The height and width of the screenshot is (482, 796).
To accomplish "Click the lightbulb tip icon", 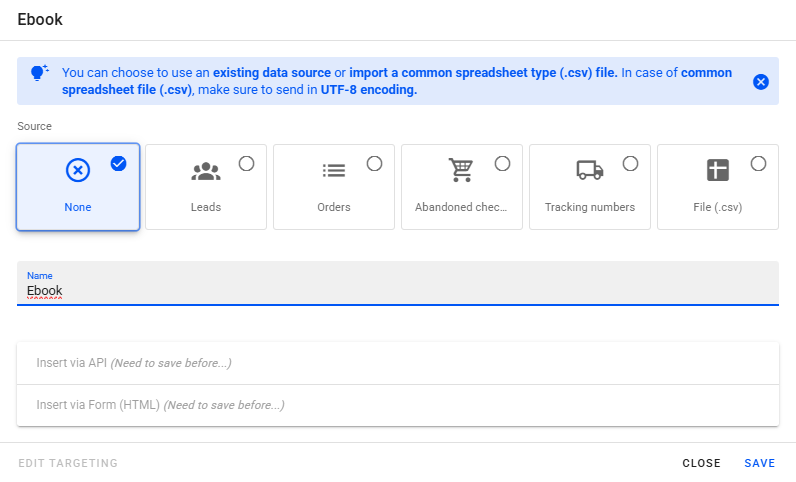I will tap(39, 73).
